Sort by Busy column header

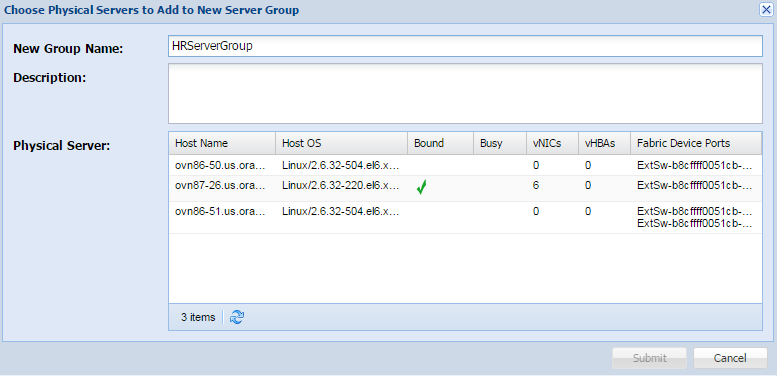[500, 143]
